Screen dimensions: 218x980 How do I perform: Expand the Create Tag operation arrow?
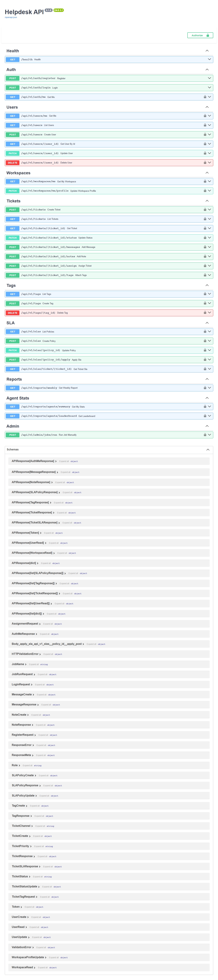click(209, 303)
